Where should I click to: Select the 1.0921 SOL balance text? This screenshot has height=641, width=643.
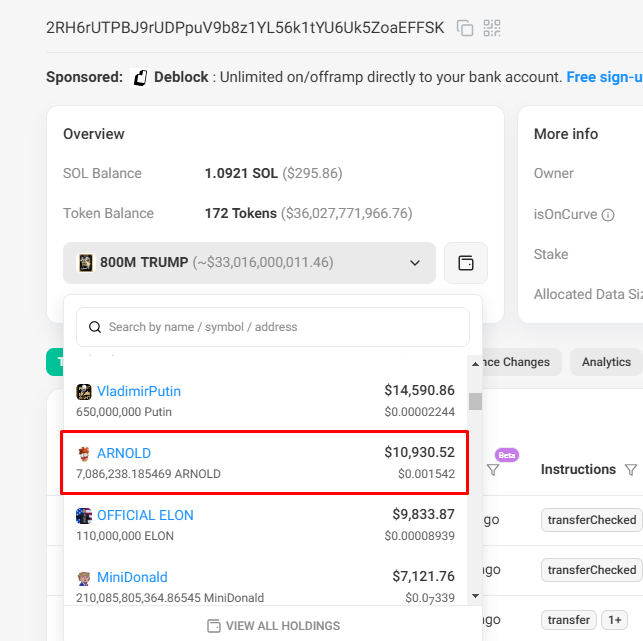click(241, 173)
